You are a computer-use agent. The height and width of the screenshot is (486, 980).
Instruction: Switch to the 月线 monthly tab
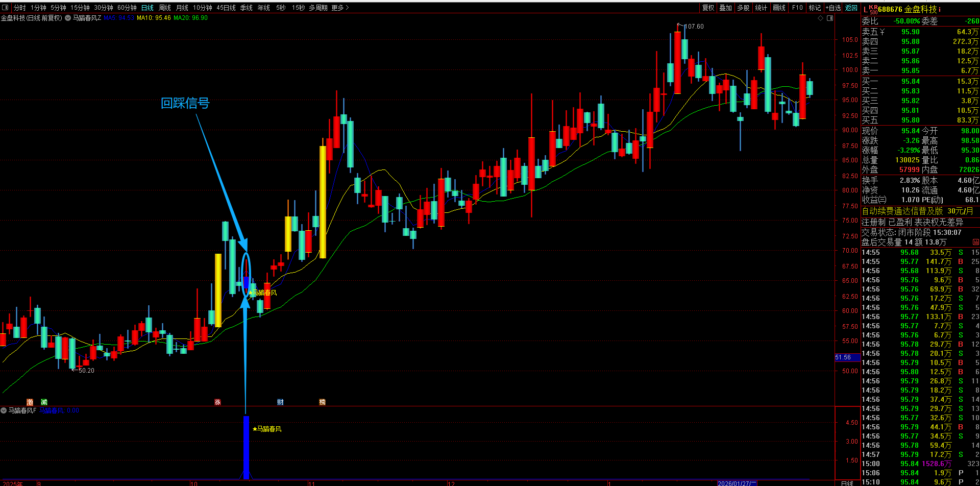tap(182, 8)
